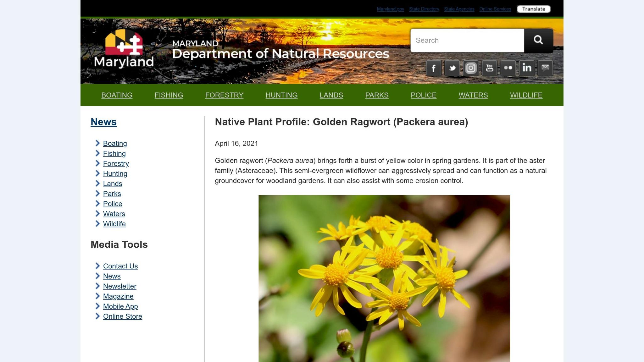Open the Twitter social icon

coord(452,68)
